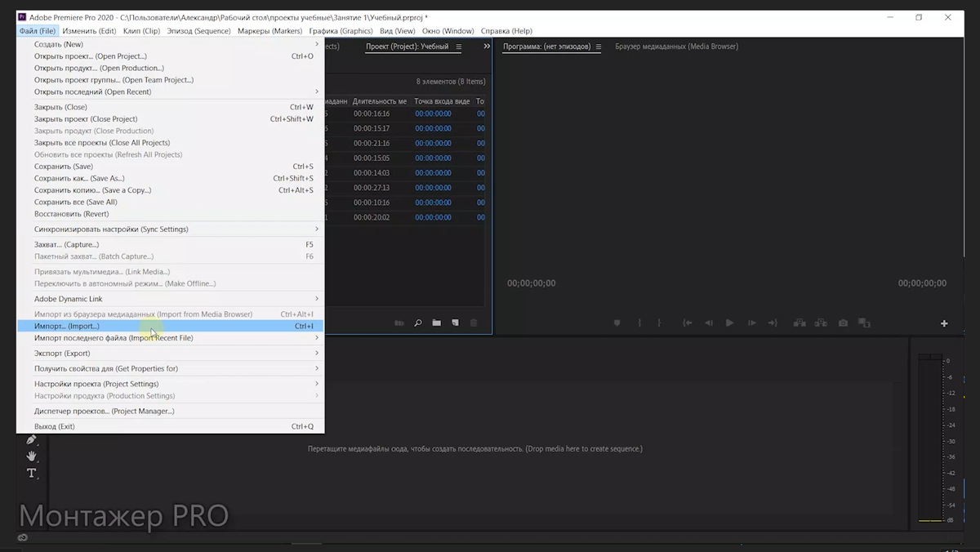The width and height of the screenshot is (980, 552).
Task: Create a New Bin in Project panel
Action: [437, 323]
